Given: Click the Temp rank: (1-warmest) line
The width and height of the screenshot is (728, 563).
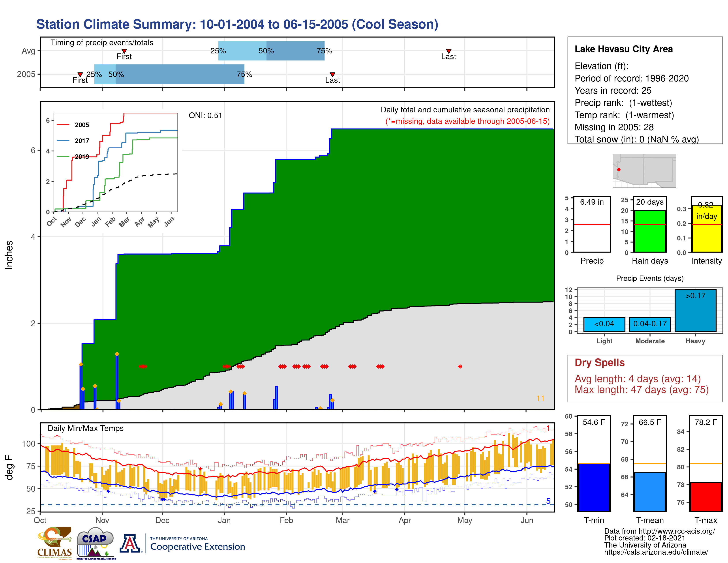Looking at the screenshot, I should [x=624, y=115].
